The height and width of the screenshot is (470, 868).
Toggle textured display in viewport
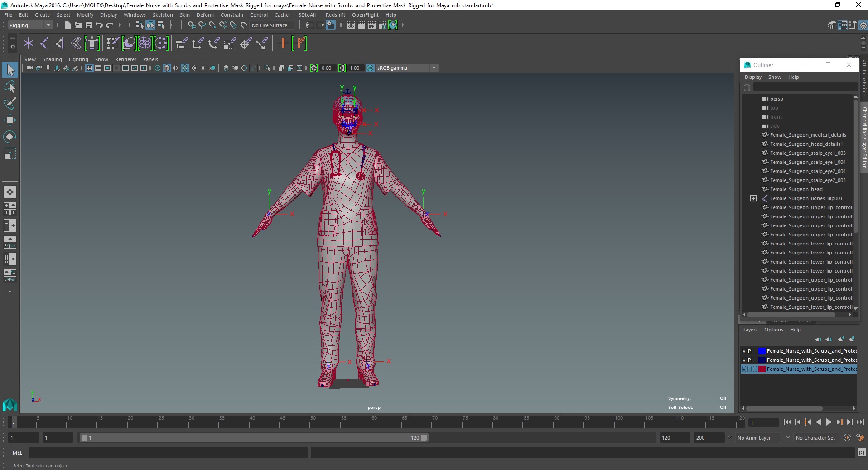click(x=194, y=68)
